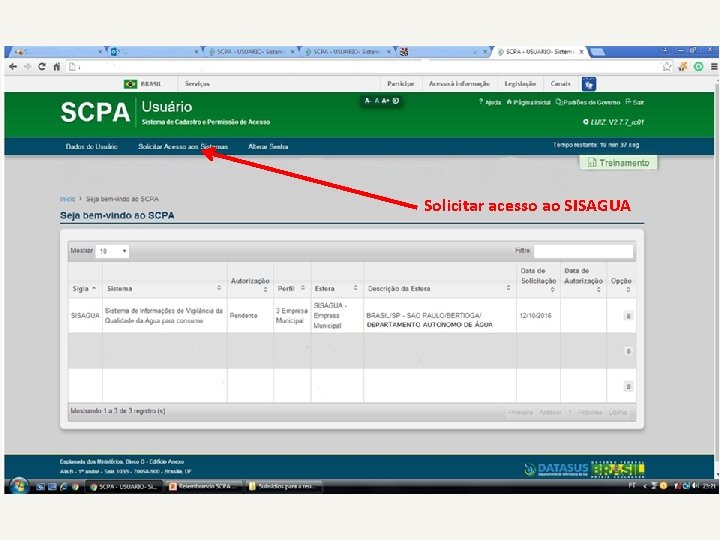Open the new tab button

click(x=597, y=52)
